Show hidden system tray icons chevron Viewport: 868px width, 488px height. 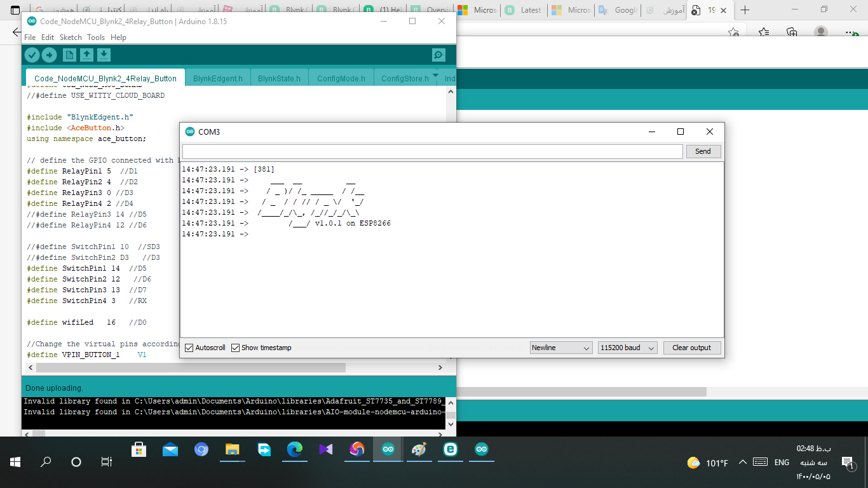pos(742,463)
